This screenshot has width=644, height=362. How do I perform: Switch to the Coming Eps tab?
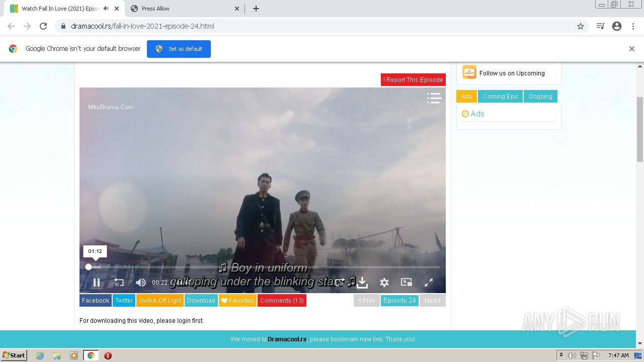tap(500, 97)
